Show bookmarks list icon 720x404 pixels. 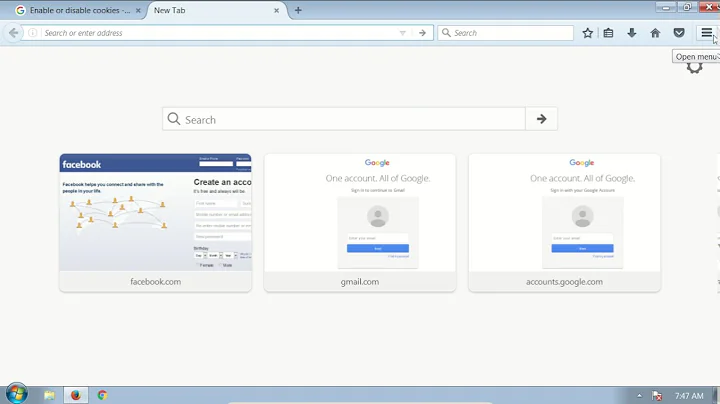coord(608,33)
